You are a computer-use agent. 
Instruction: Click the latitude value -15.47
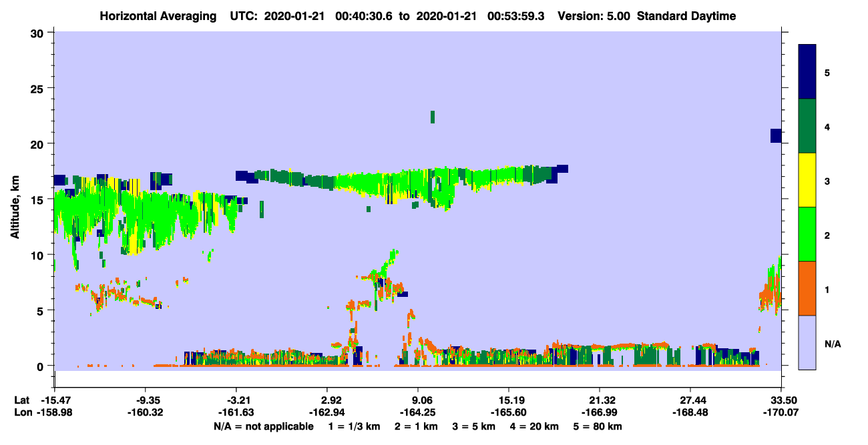pyautogui.click(x=55, y=400)
